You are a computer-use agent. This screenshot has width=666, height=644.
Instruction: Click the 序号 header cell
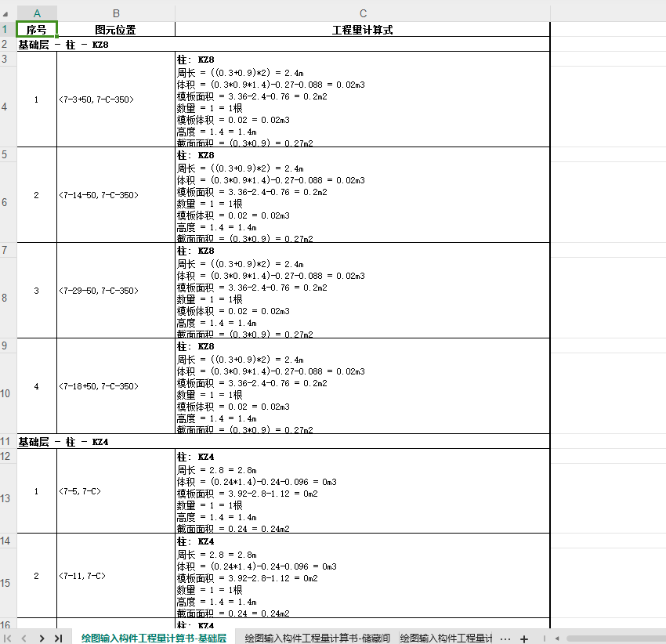point(37,29)
